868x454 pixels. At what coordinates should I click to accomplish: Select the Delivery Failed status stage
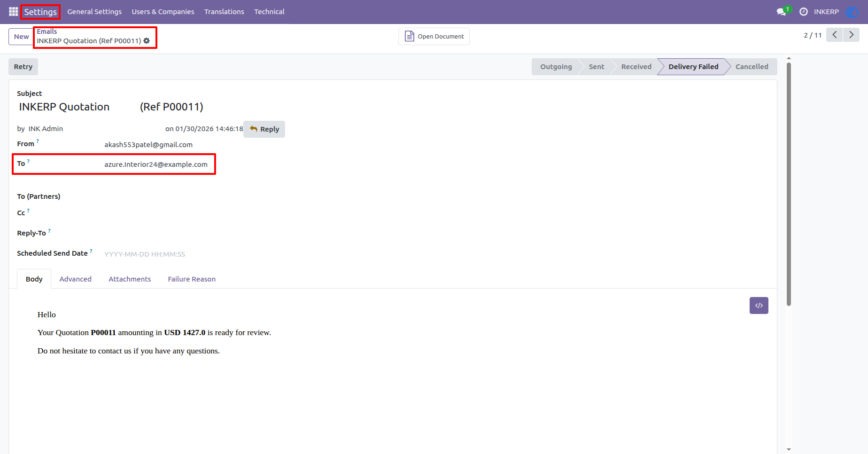point(693,67)
